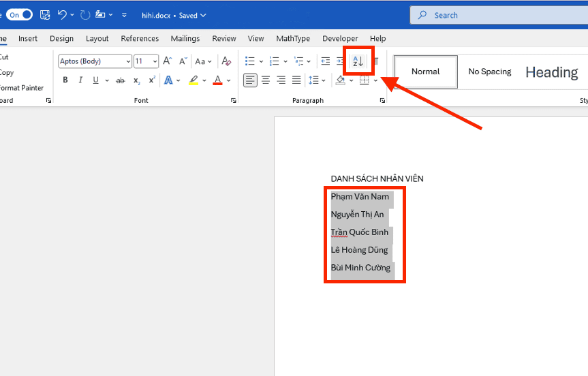Open the underline style dropdown arrow
The image size is (588, 376).
point(107,80)
